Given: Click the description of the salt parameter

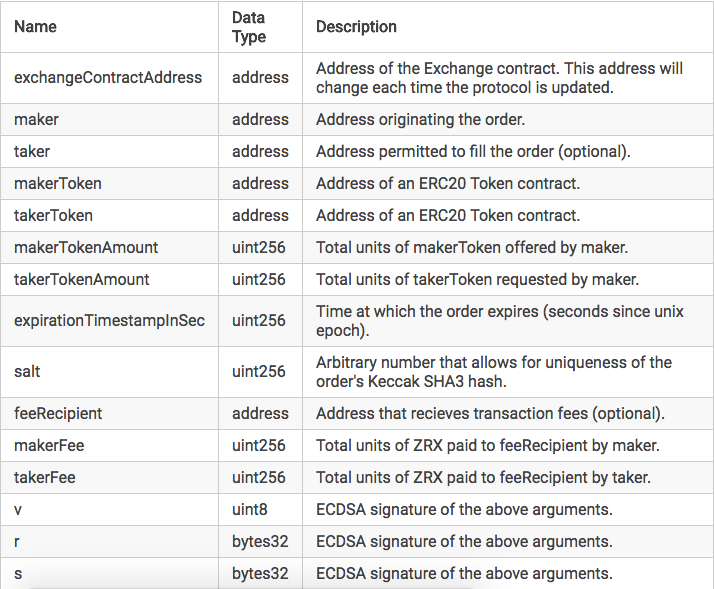Looking at the screenshot, I should pyautogui.click(x=494, y=372).
